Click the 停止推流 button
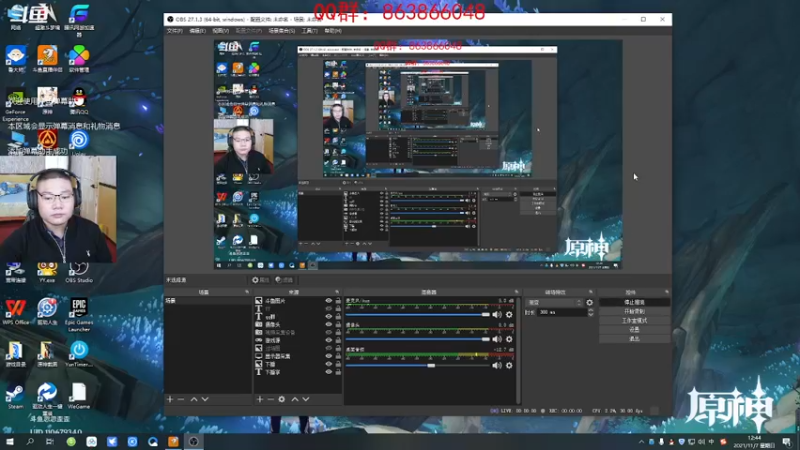Screen dimensions: 800x450 [634, 303]
